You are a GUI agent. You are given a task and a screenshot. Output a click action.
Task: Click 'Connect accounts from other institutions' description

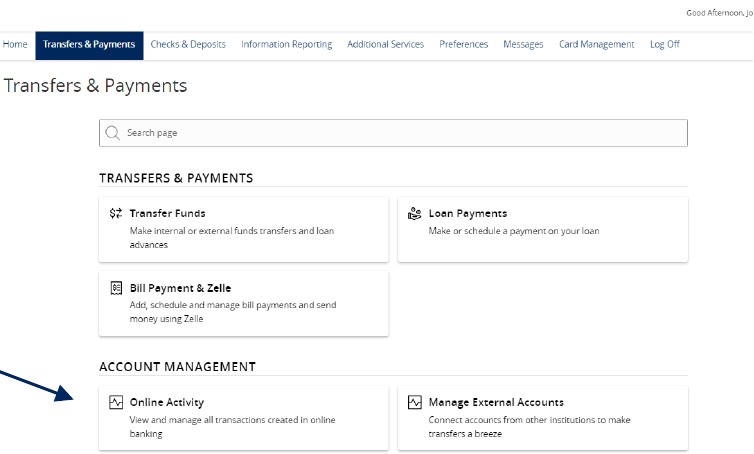(529, 427)
